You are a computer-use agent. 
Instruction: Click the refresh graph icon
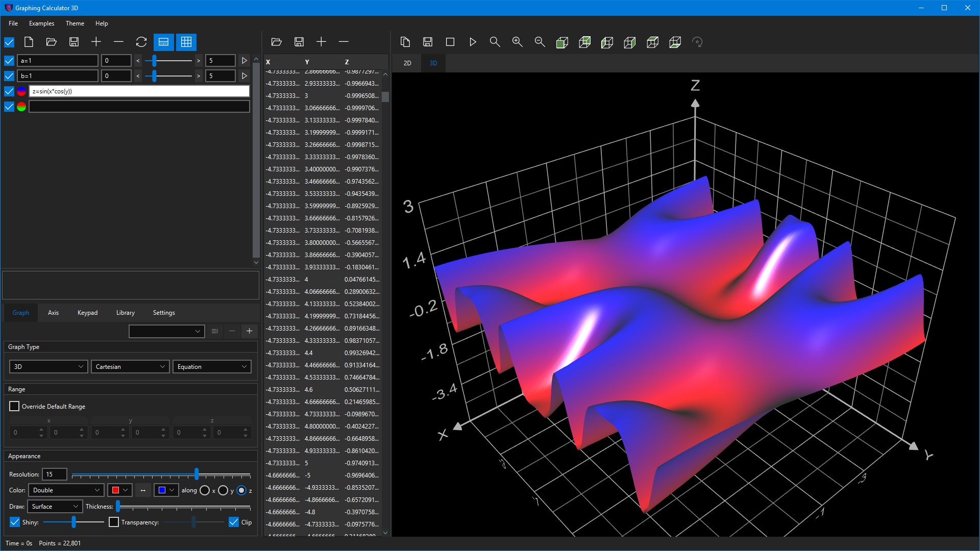coord(141,42)
